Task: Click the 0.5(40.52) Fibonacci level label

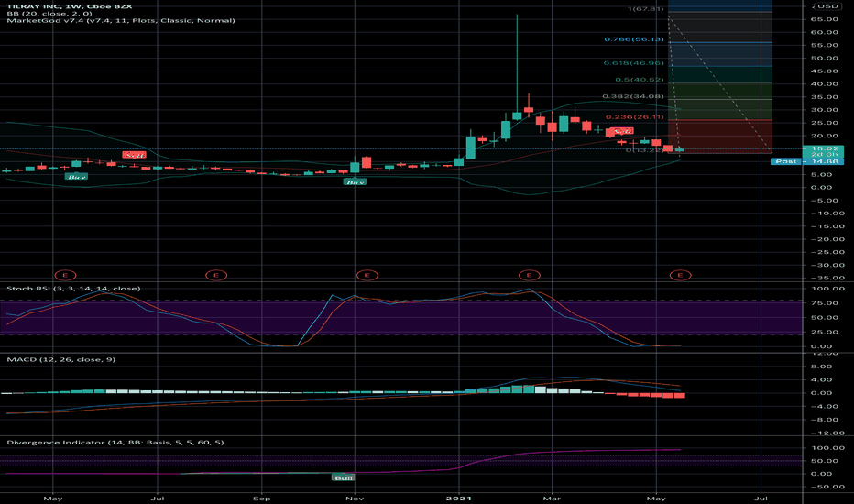Action: pos(640,80)
